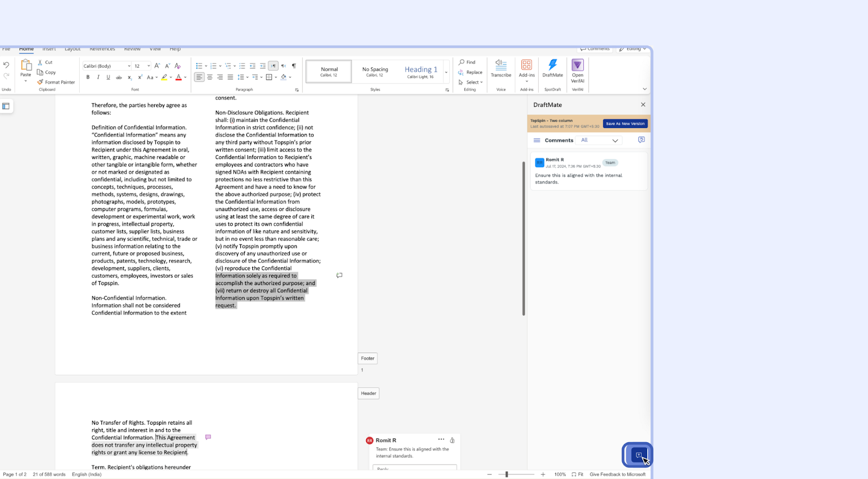Click the Undo arrow icon
Viewport: 868px width, 479px height.
tap(7, 65)
